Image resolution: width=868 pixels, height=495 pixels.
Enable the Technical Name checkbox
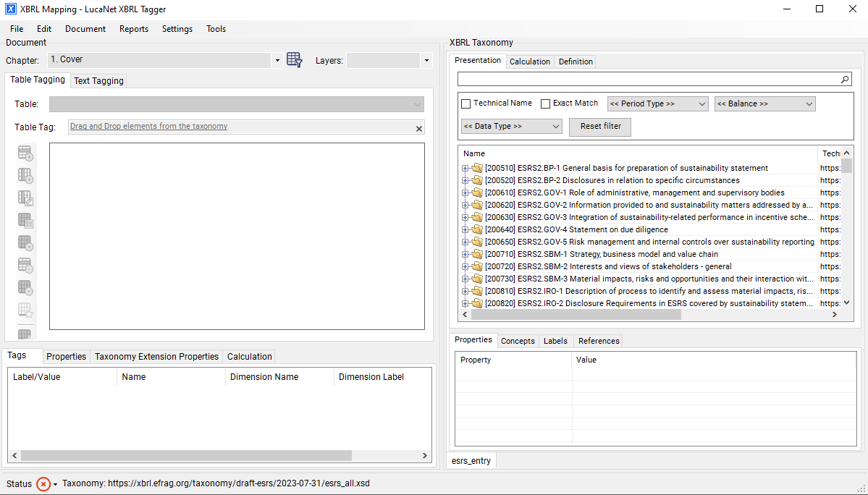click(465, 103)
